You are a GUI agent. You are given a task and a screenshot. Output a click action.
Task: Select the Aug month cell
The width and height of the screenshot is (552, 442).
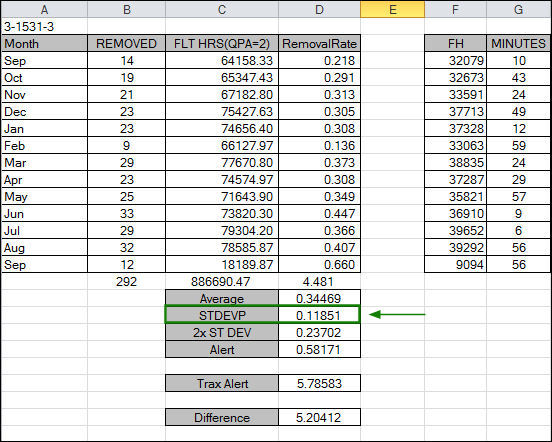tap(44, 247)
